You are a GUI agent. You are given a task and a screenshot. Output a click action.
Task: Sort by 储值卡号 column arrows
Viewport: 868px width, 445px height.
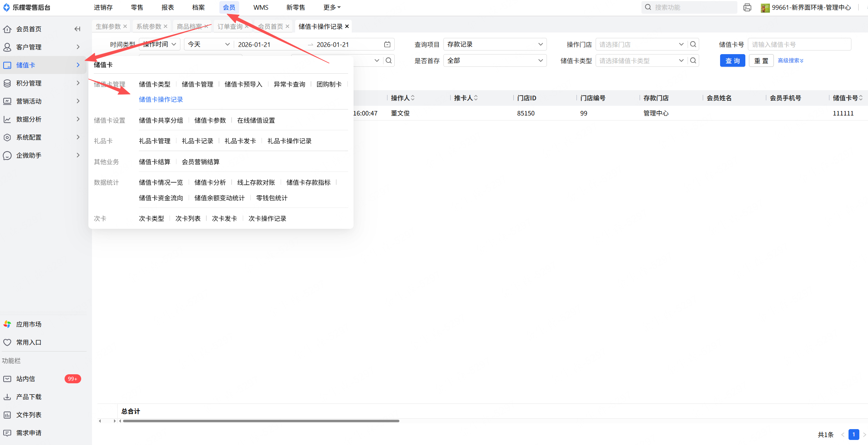pyautogui.click(x=861, y=98)
